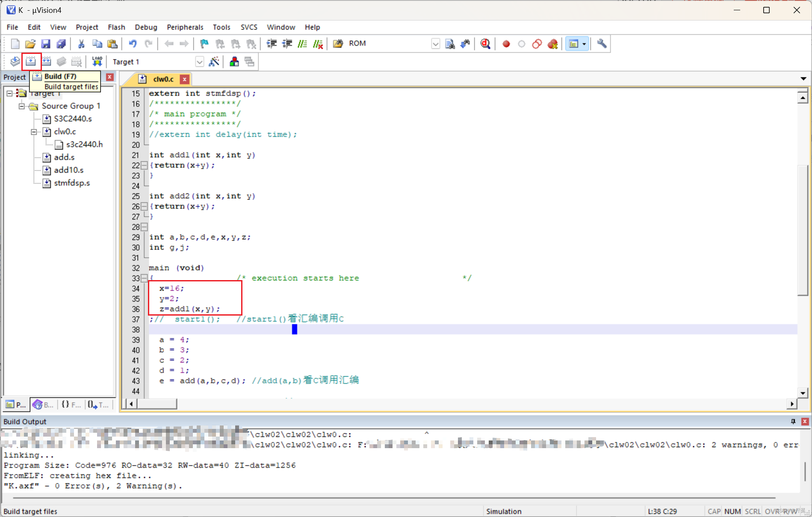Start debug session with magnifier d icon
This screenshot has height=517, width=812.
click(x=485, y=44)
